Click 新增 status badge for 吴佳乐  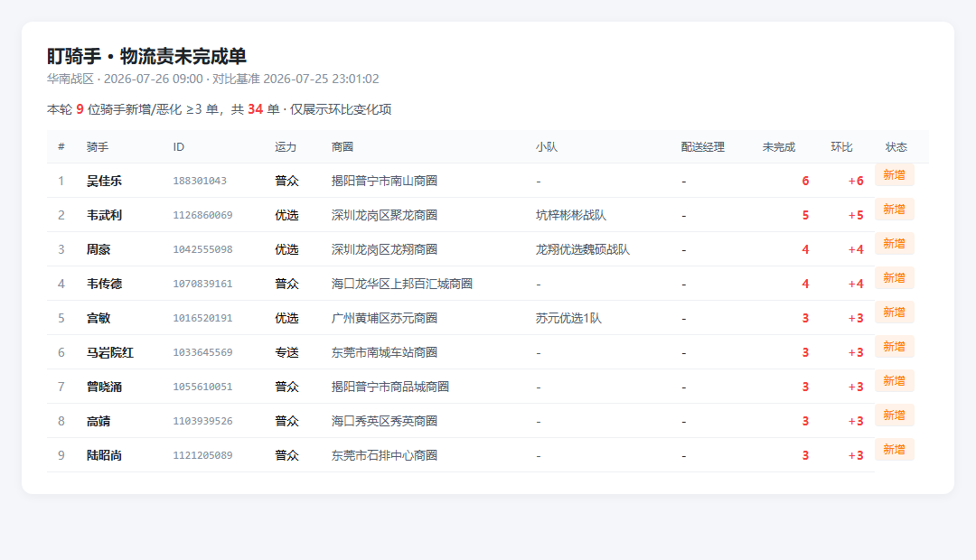point(894,175)
